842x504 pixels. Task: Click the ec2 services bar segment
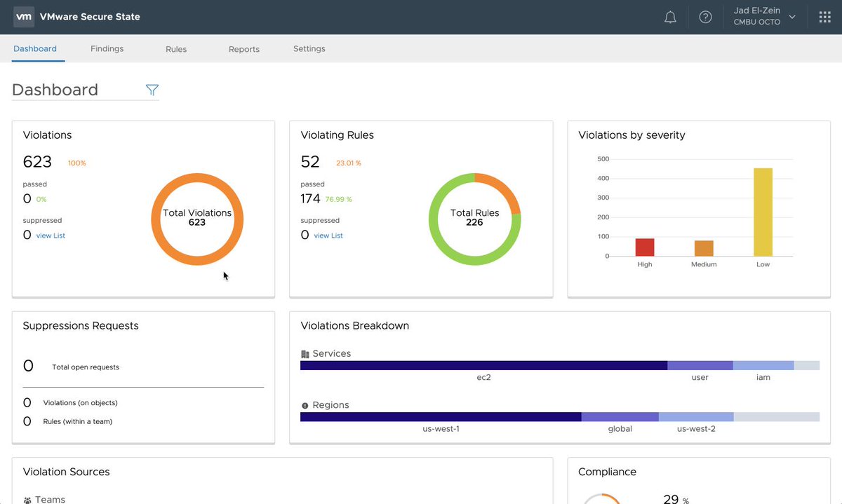click(x=483, y=365)
